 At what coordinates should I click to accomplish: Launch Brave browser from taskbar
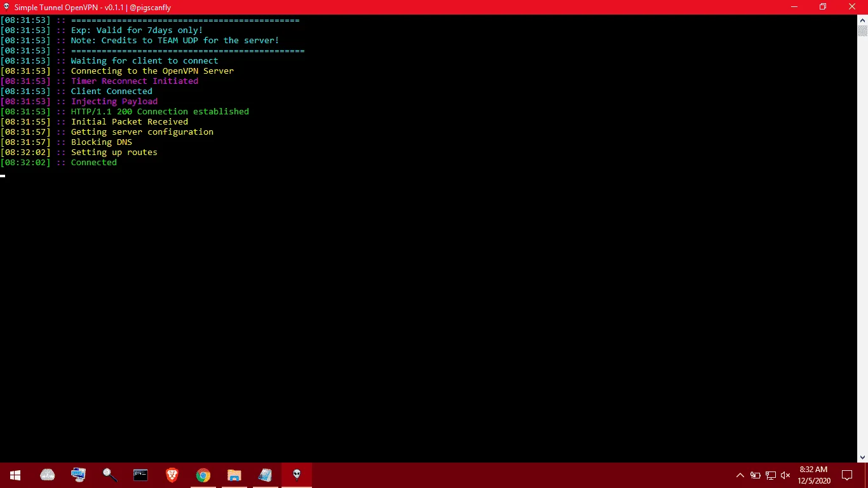coord(172,475)
